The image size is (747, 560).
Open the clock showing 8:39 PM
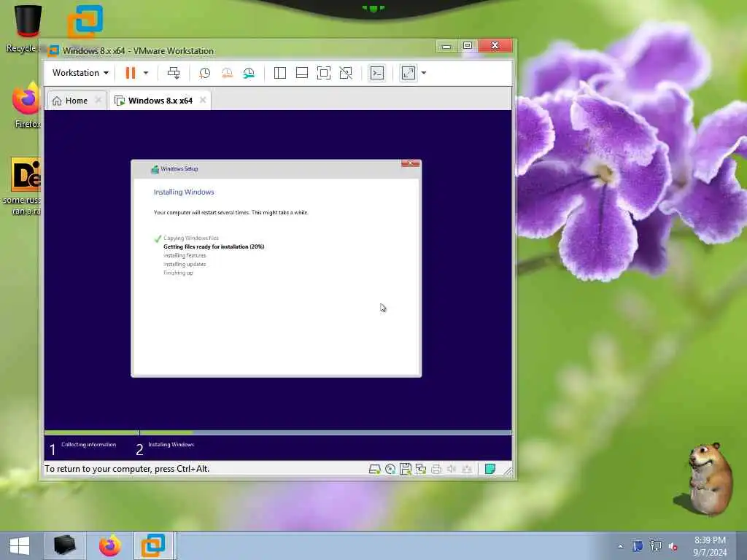pos(710,546)
